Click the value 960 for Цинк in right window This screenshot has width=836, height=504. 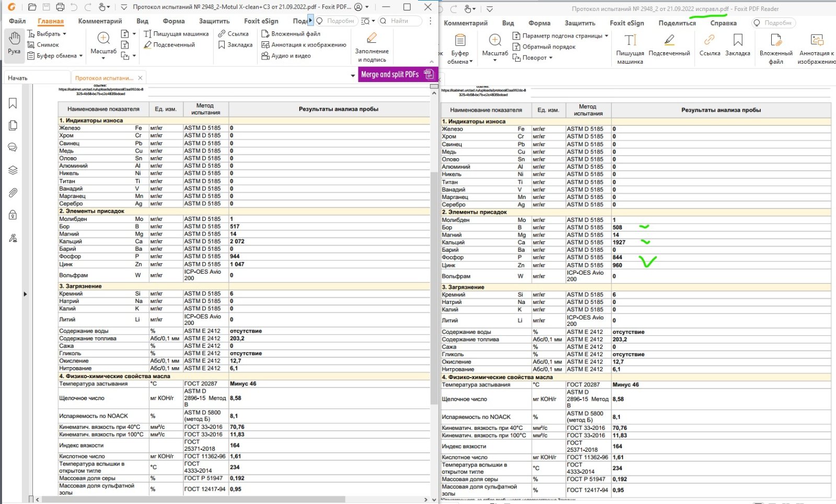[617, 265]
